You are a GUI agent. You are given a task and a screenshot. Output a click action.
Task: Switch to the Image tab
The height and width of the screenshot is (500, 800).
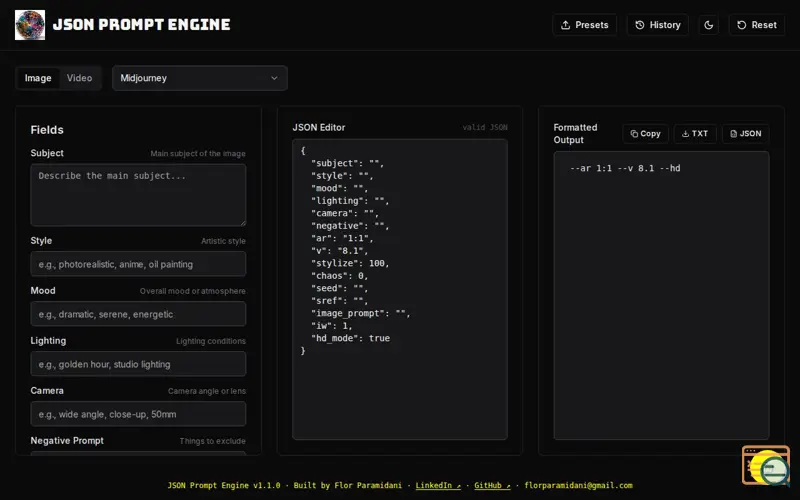point(38,78)
